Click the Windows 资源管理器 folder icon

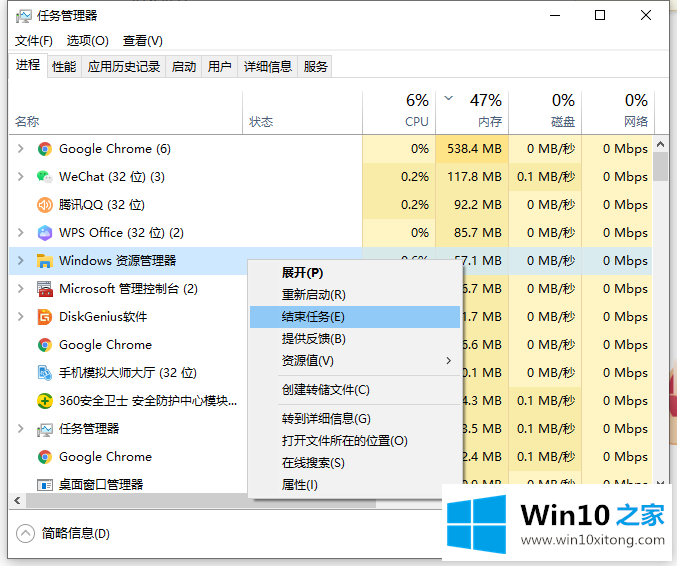pyautogui.click(x=44, y=261)
